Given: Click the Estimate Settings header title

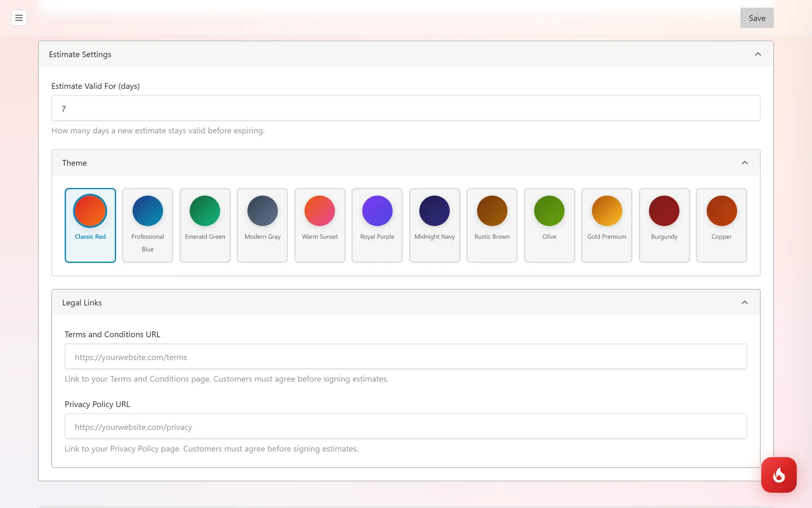Looking at the screenshot, I should pyautogui.click(x=80, y=54).
